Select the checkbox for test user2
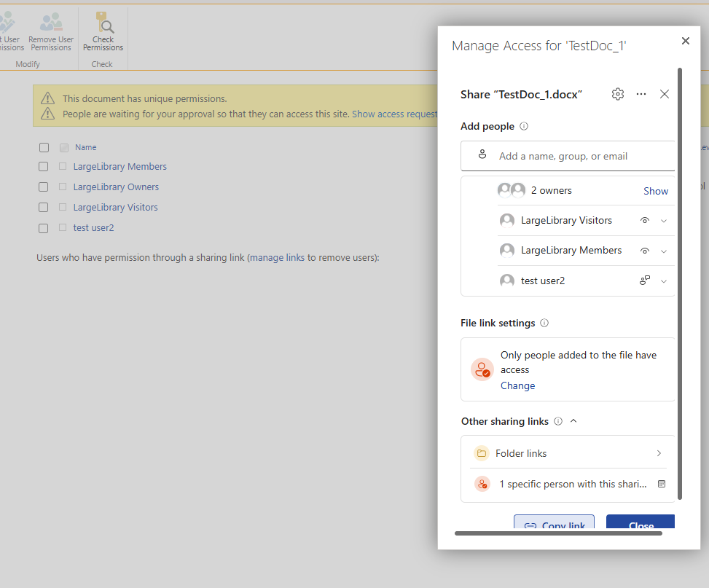The image size is (709, 588). (x=44, y=228)
